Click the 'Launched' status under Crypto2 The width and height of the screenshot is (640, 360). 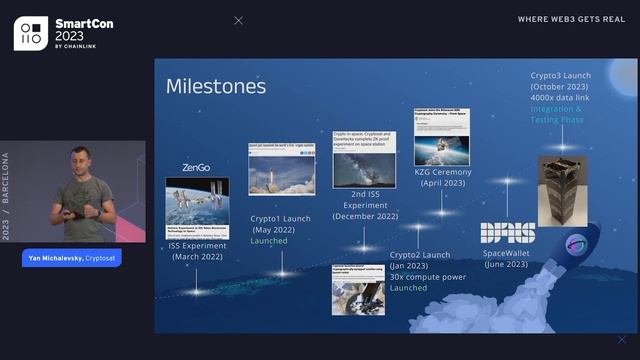pyautogui.click(x=408, y=288)
